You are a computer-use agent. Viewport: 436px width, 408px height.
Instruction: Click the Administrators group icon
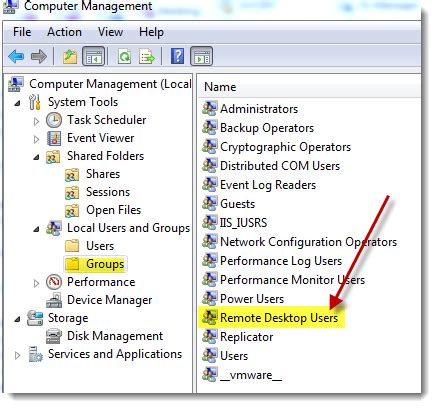coord(209,109)
